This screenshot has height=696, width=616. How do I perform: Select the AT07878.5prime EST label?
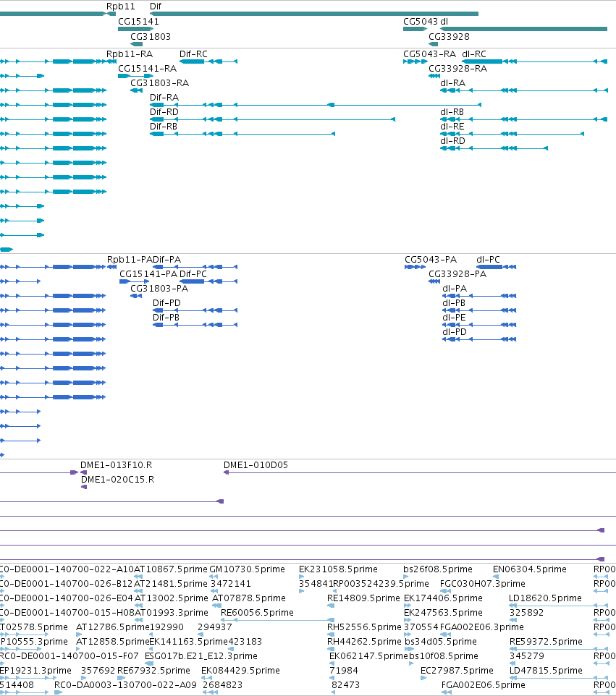249,598
